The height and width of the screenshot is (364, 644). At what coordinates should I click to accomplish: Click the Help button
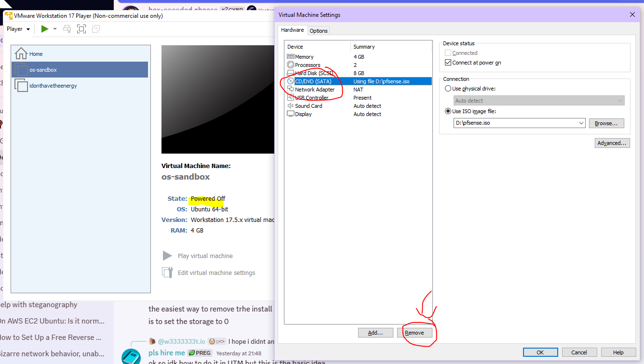[x=618, y=352]
